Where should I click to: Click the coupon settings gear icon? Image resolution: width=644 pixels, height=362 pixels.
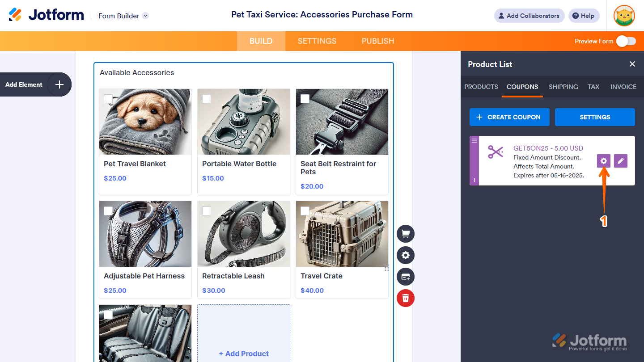604,161
